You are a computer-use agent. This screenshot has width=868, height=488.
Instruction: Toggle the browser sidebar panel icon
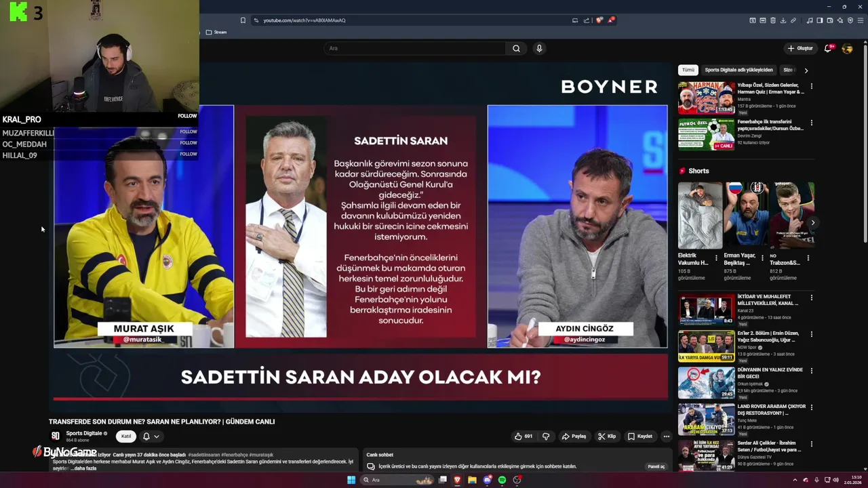tap(820, 20)
